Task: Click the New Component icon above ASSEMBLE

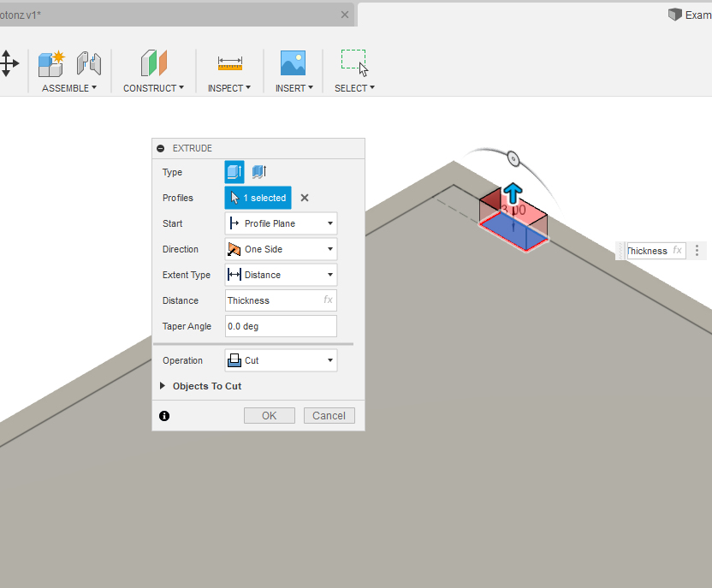Action: [51, 63]
